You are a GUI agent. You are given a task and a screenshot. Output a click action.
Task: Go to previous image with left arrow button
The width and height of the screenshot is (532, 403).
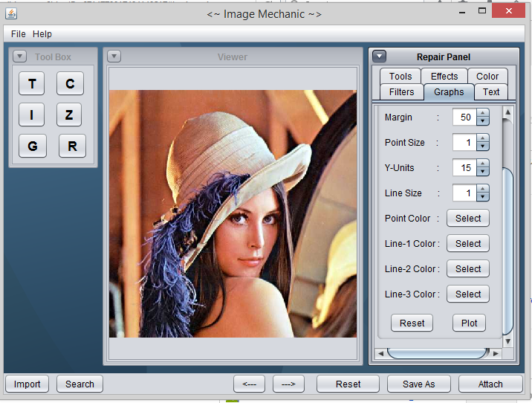(250, 384)
